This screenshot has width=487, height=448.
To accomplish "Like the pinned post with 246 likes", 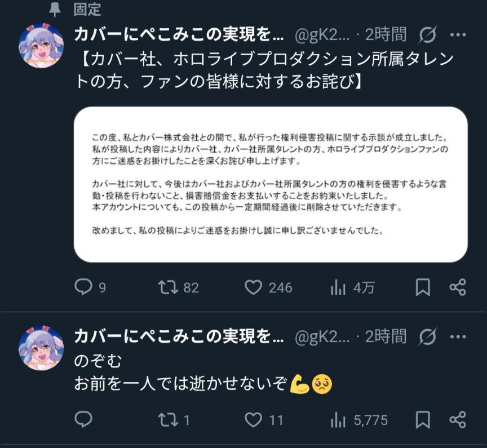I will 254,287.
